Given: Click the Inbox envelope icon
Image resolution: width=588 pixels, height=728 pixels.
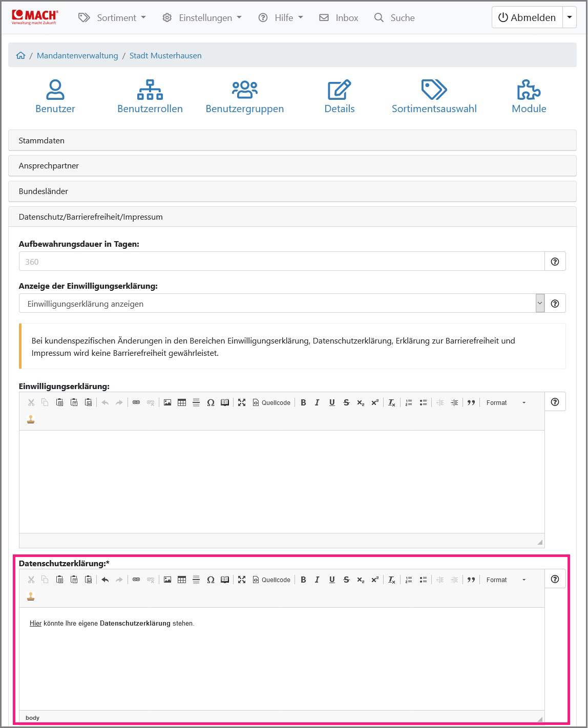Looking at the screenshot, I should click(x=324, y=17).
